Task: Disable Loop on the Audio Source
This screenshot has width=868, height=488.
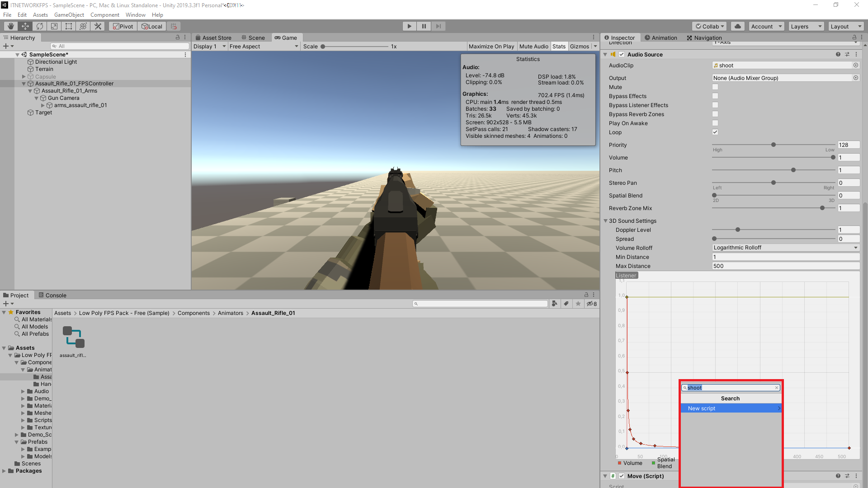Action: tap(715, 132)
